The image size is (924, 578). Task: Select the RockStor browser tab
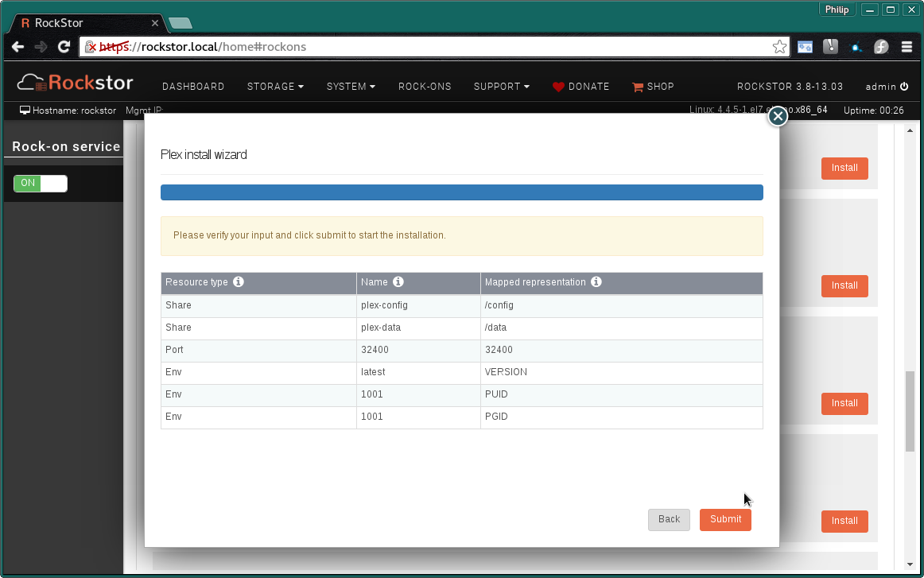tap(87, 23)
